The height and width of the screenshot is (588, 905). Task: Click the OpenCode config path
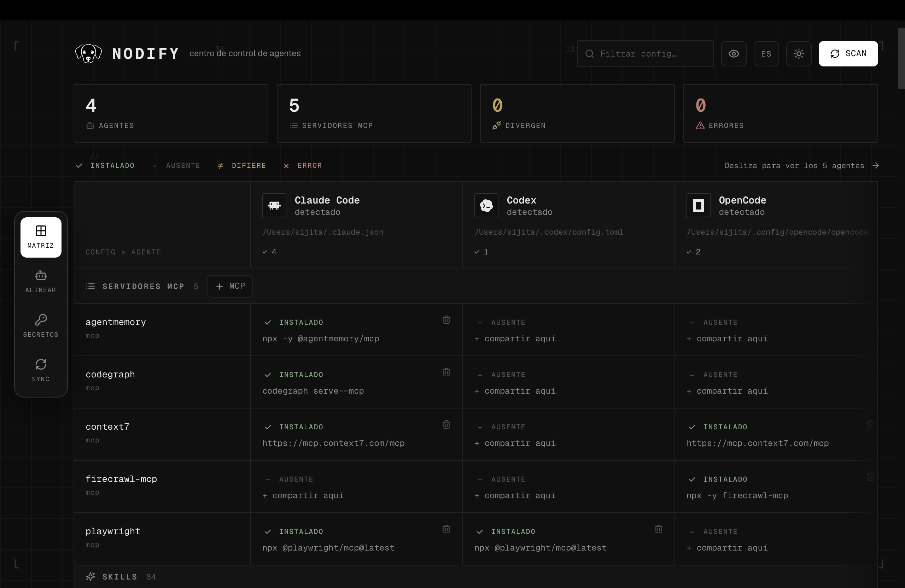point(779,232)
